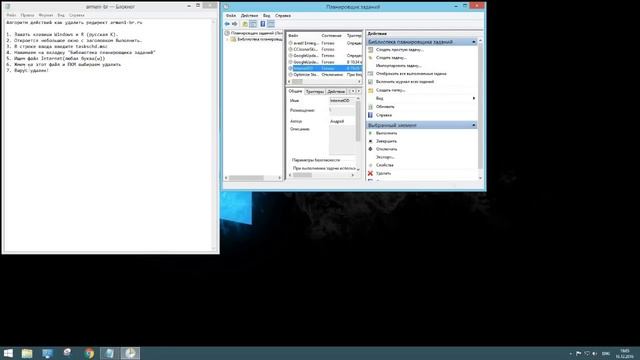Open File Explorer from taskbar
Screen dimensions: 640x360
27,353
